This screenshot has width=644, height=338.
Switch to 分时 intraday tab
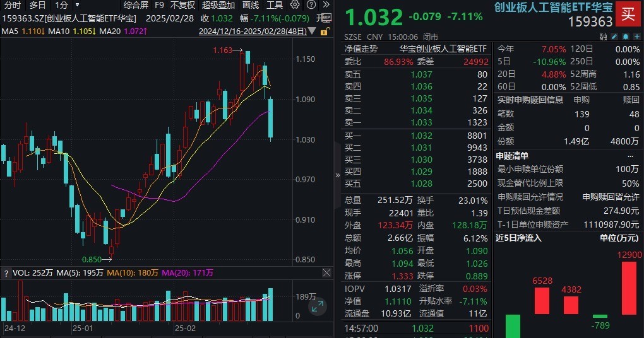(12, 5)
